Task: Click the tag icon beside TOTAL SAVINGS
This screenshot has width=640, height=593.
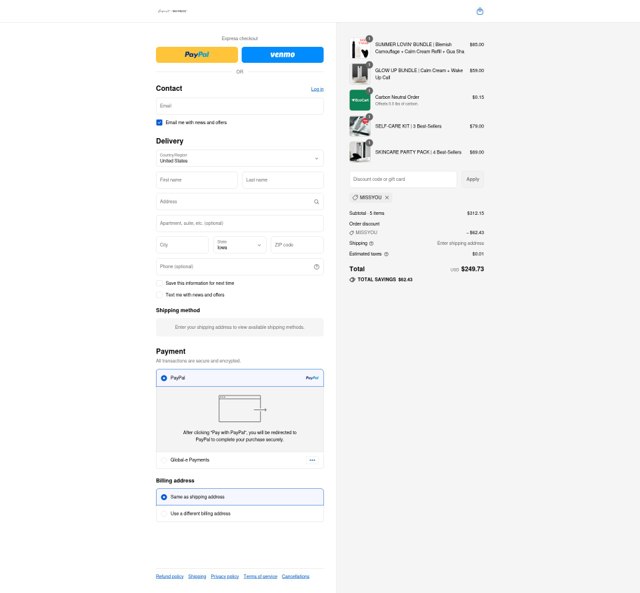Action: click(x=352, y=280)
